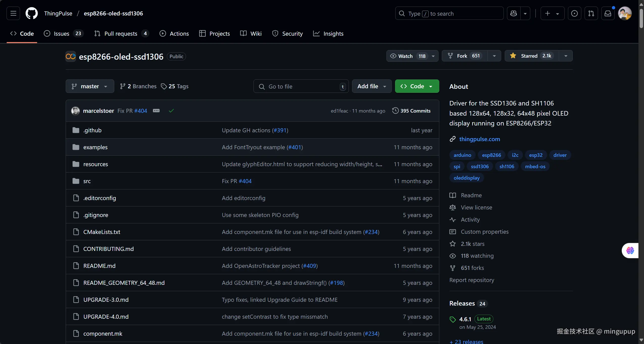Open the hamburger navigation menu
Viewport: 644px width, 344px height.
(x=13, y=13)
